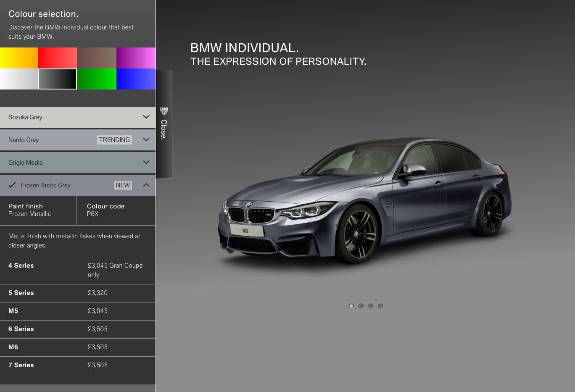
Task: Click the £3,320 price
Action: point(98,293)
